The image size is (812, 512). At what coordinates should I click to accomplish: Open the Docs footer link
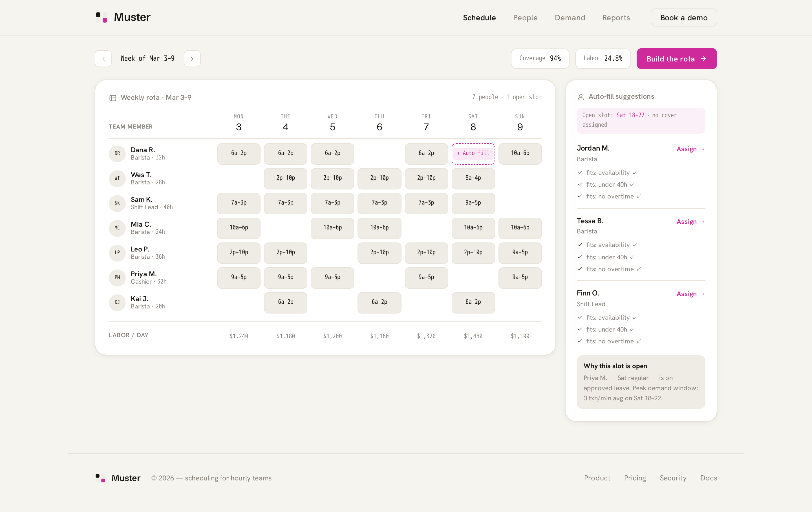pyautogui.click(x=709, y=478)
